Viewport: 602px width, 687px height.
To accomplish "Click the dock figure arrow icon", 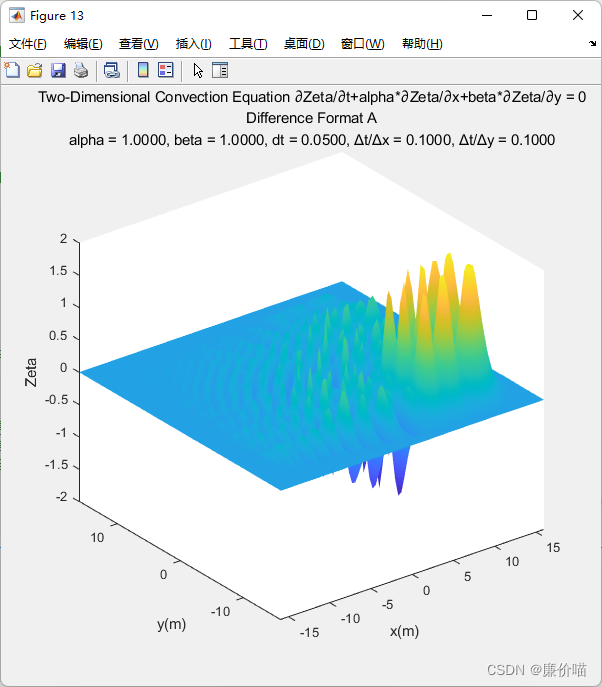I will tap(592, 43).
